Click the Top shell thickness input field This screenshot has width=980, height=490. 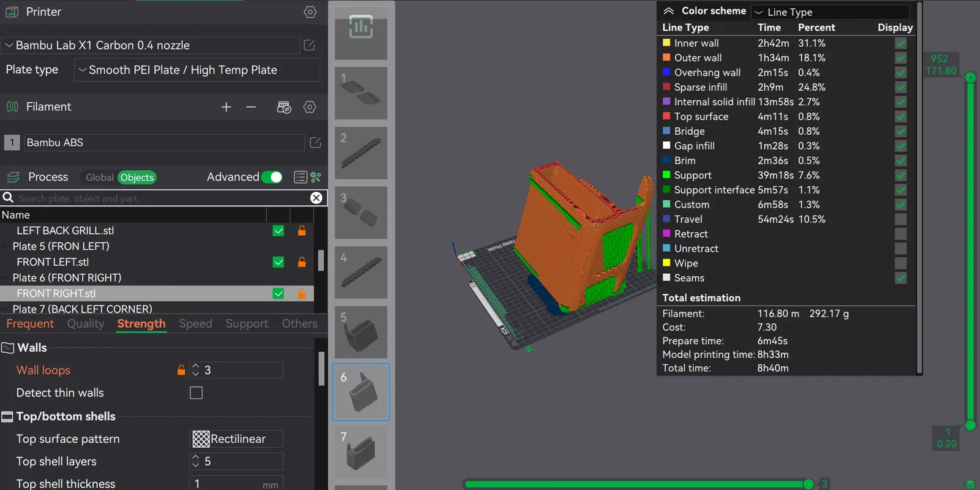(236, 483)
